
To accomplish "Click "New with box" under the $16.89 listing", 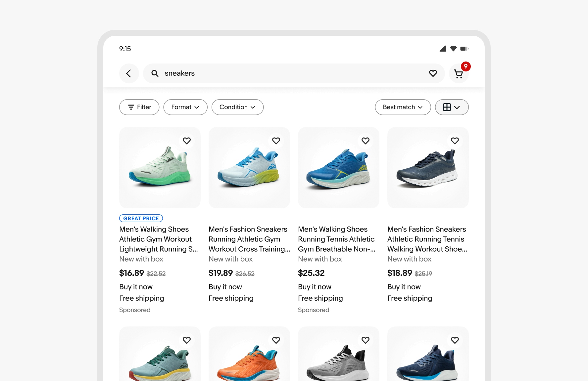I will (141, 259).
